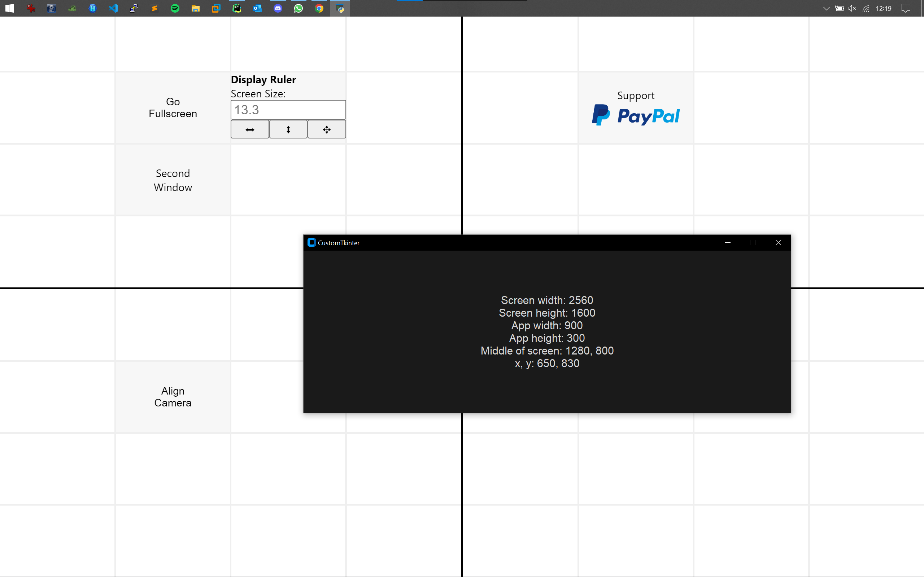This screenshot has width=924, height=577.
Task: Open Visual Studio Code from taskbar
Action: (113, 8)
